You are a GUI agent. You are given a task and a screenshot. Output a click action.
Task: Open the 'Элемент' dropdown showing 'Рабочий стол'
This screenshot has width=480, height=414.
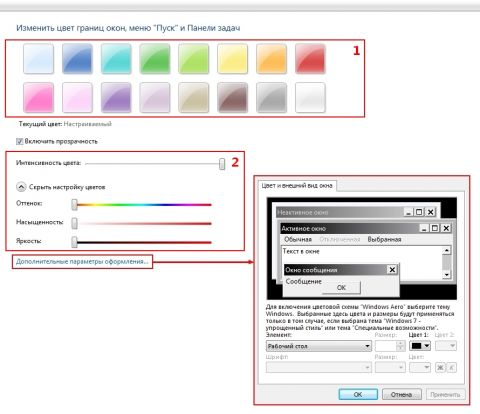pyautogui.click(x=319, y=346)
